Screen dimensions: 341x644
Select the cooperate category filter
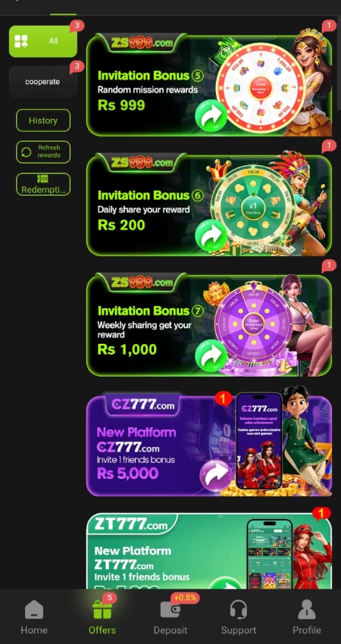[42, 82]
